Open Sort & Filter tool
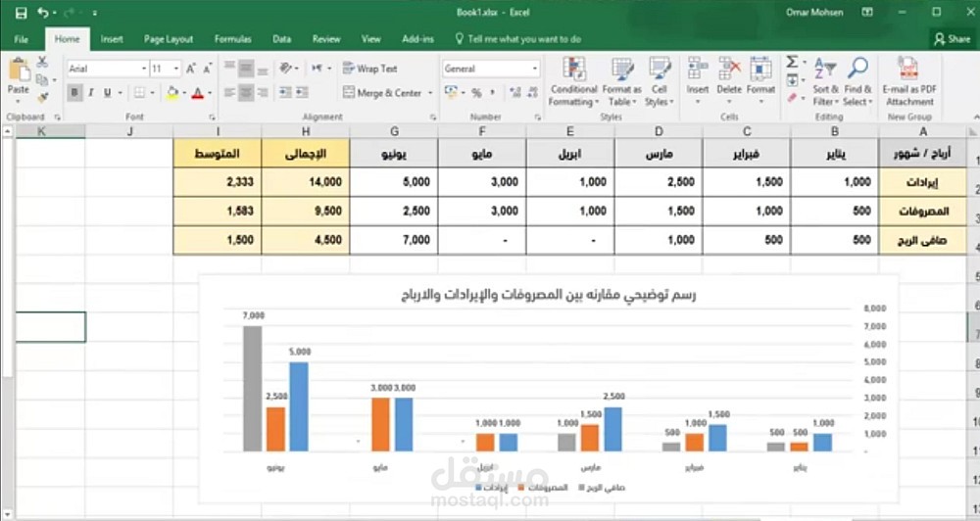The image size is (980, 521). coord(825,82)
